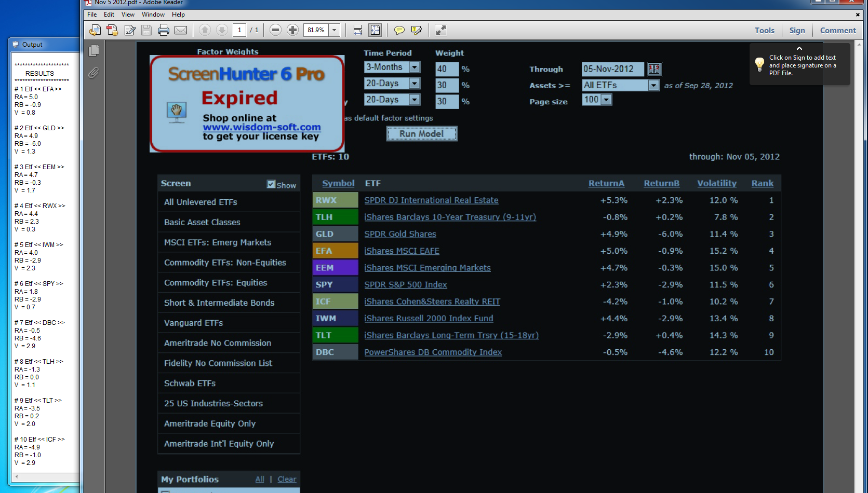Open the Attachments paperclip panel
This screenshot has width=868, height=493.
pos(94,73)
